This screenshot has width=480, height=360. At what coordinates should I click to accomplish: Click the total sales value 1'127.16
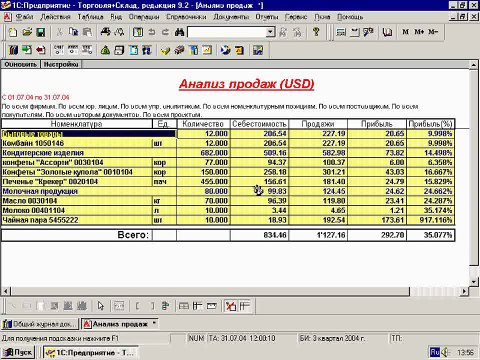pyautogui.click(x=331, y=235)
